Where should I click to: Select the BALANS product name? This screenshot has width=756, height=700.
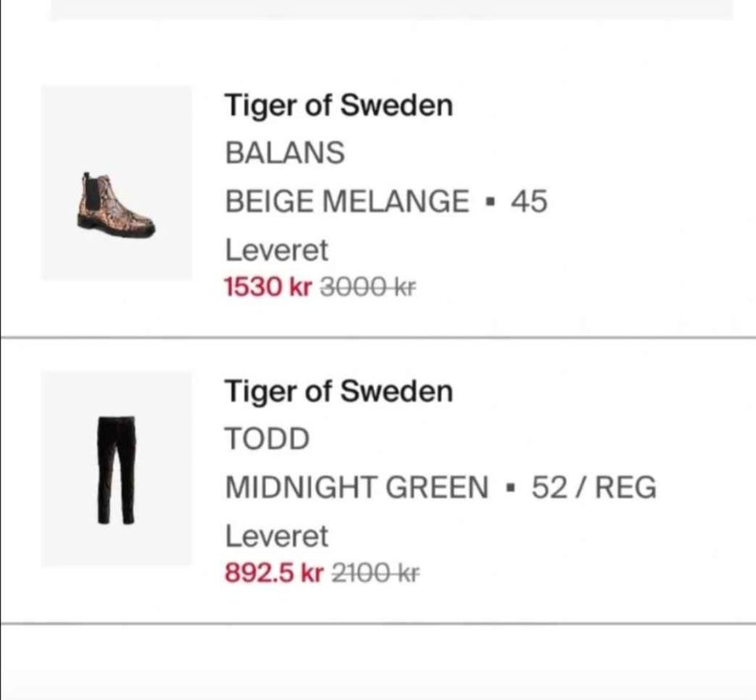click(284, 153)
